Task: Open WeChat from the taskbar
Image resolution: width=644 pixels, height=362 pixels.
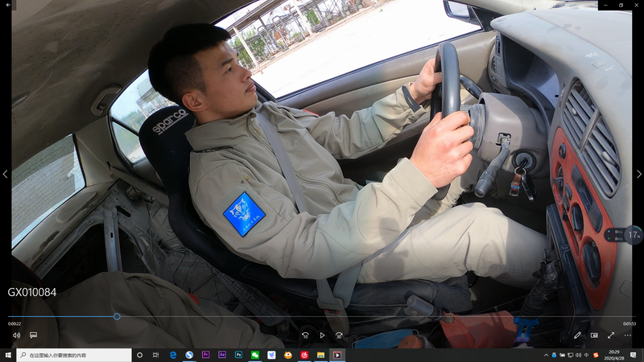Action: click(x=255, y=355)
